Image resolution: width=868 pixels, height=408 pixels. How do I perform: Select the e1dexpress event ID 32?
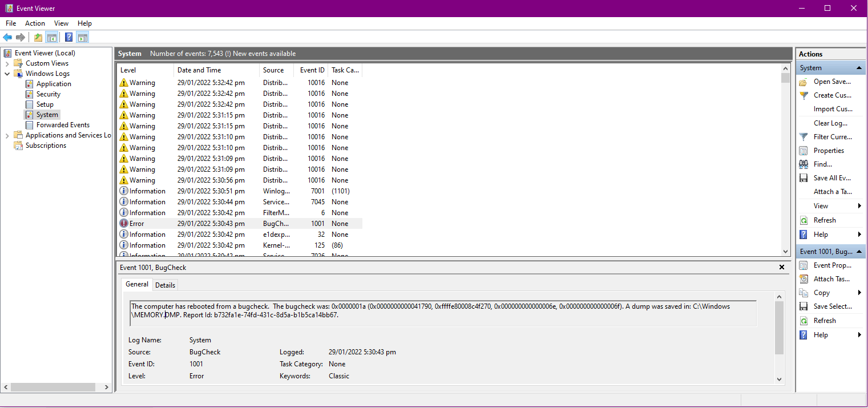240,235
